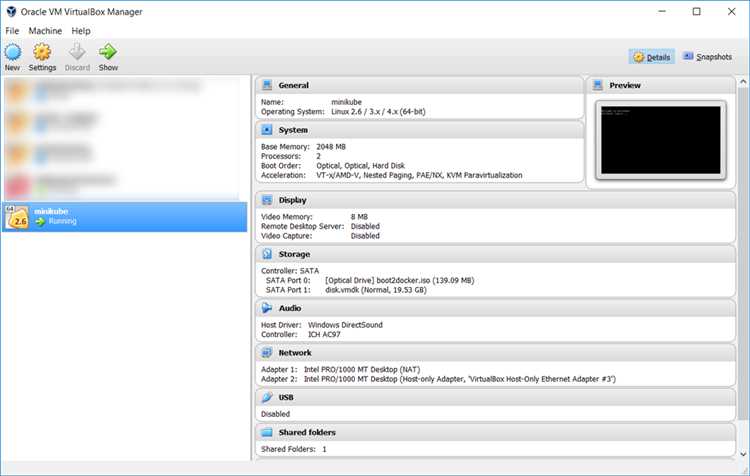Click the Acceleration 'VT-x/AMD-V' values line
Viewport: 750px width, 476px height.
(x=419, y=175)
